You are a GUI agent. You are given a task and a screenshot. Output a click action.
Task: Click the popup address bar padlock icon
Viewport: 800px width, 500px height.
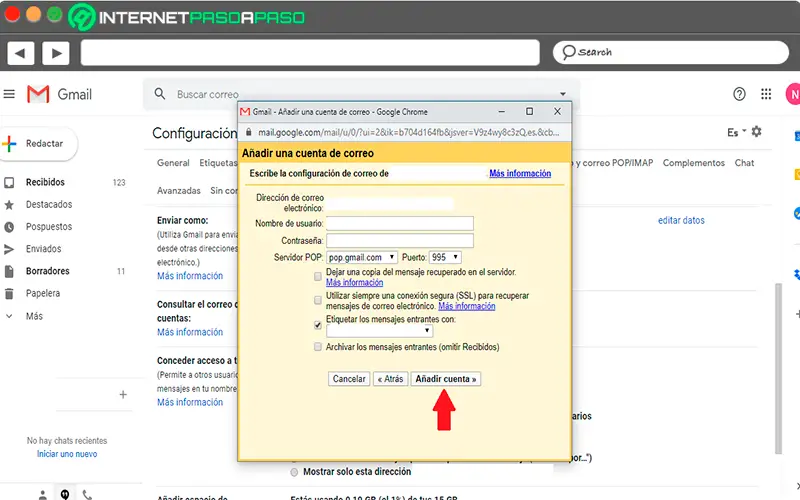pyautogui.click(x=248, y=132)
